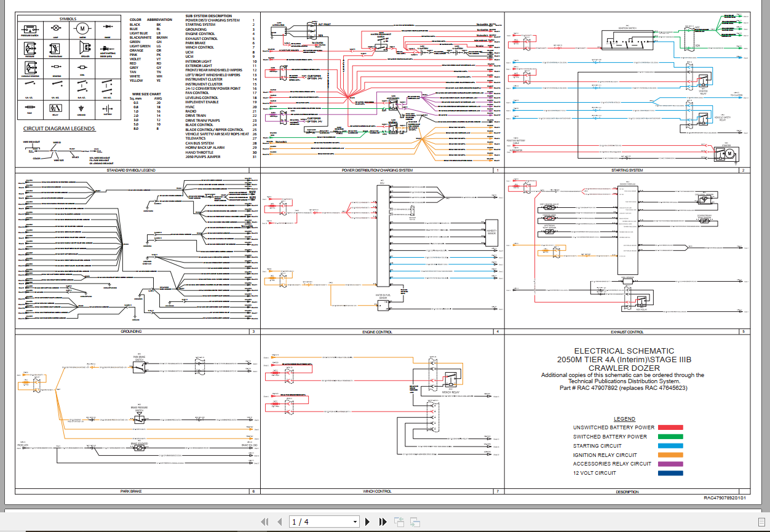The image size is (770, 532).
Task: Click the starter motor icon in Starting System
Action: click(726, 152)
